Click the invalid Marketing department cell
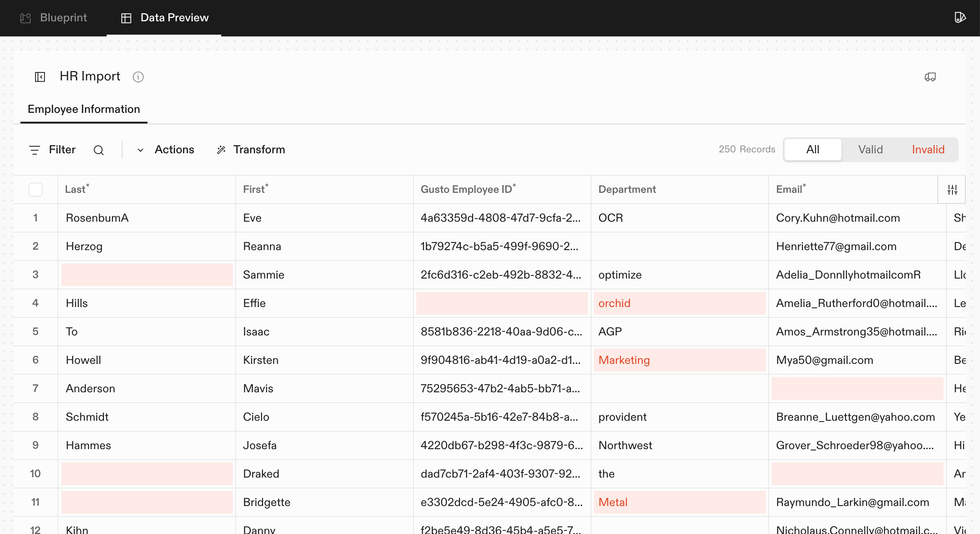Image resolution: width=980 pixels, height=534 pixels. point(679,360)
